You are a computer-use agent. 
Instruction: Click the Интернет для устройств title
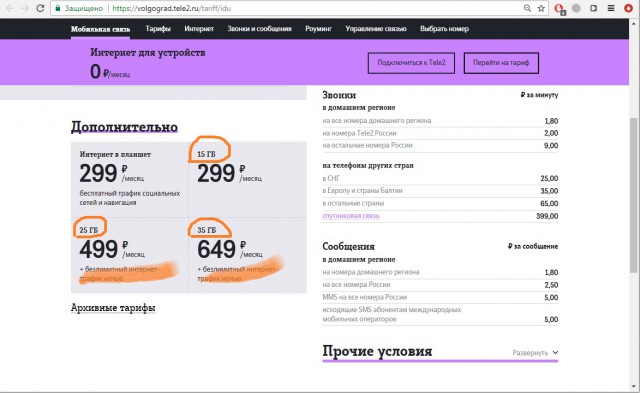pos(148,53)
